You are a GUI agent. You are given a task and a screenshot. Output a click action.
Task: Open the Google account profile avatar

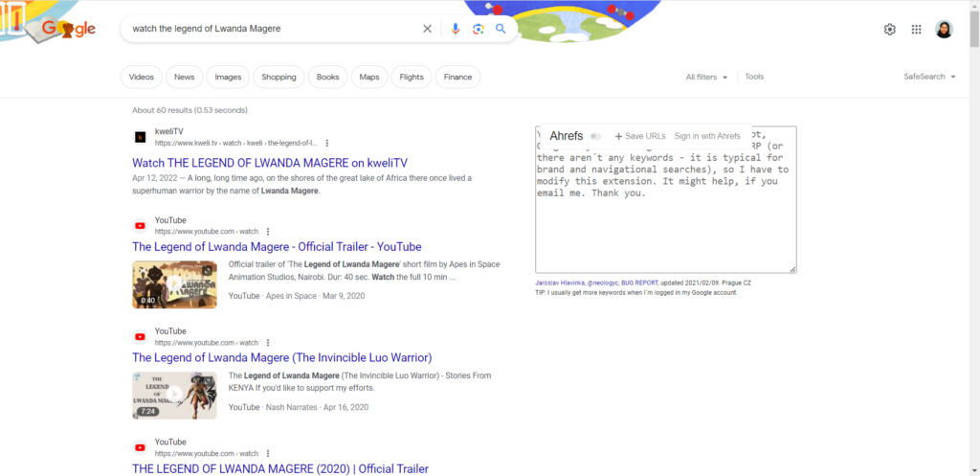(944, 30)
